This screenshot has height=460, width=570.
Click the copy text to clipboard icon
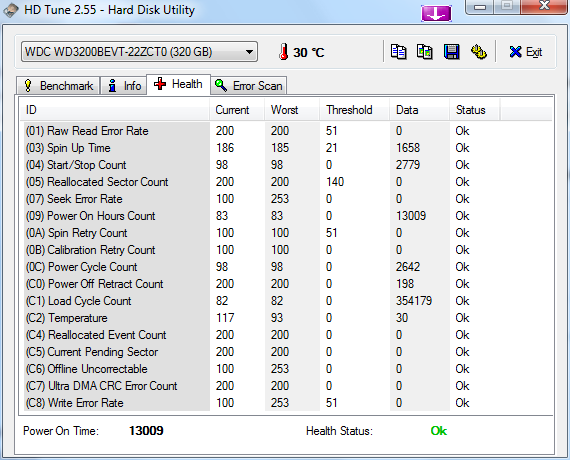pyautogui.click(x=398, y=52)
